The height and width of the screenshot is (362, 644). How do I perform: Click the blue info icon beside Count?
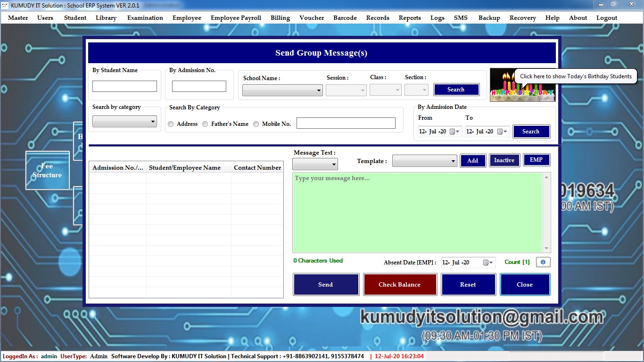(543, 262)
